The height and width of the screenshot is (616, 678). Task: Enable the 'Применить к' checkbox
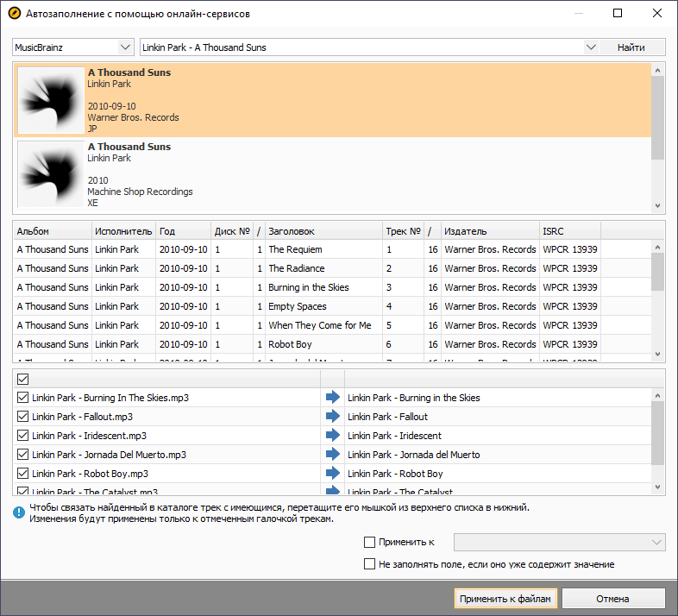pyautogui.click(x=370, y=542)
